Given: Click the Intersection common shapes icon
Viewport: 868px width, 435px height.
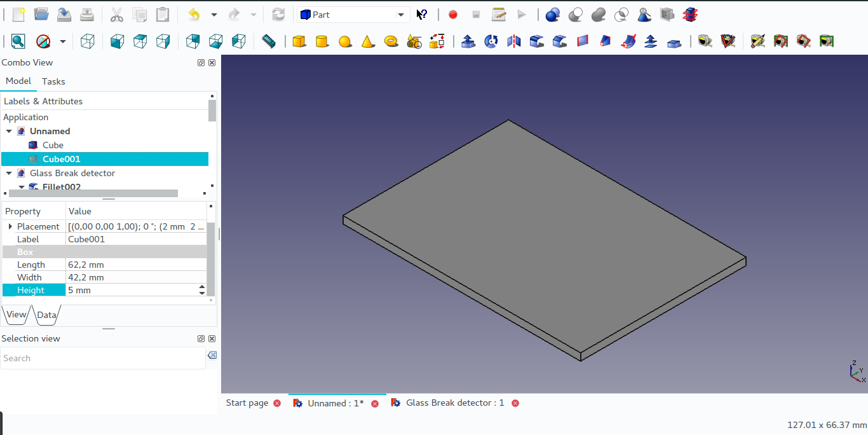Looking at the screenshot, I should click(621, 15).
